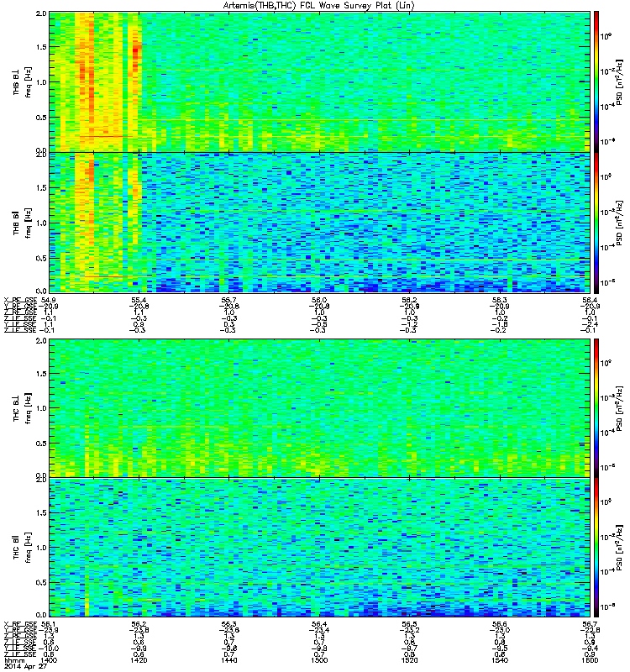Click the '54.9' X_RE_GSE value
630x672 pixels.
[x=49, y=300]
